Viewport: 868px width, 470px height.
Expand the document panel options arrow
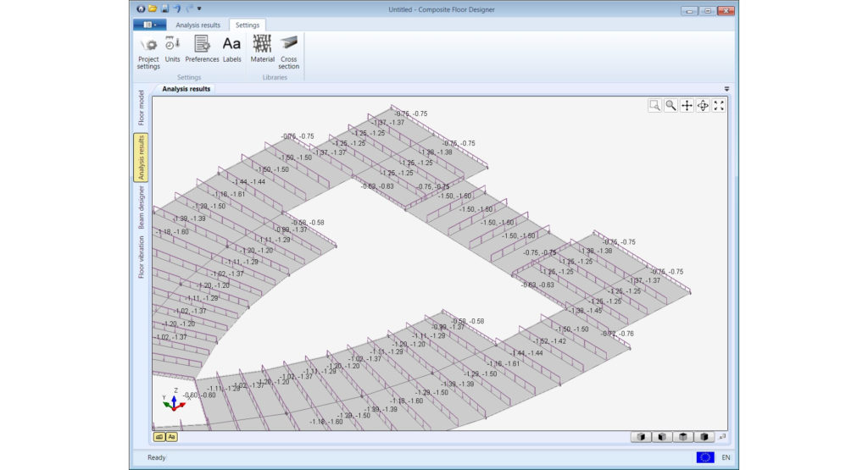tap(726, 88)
